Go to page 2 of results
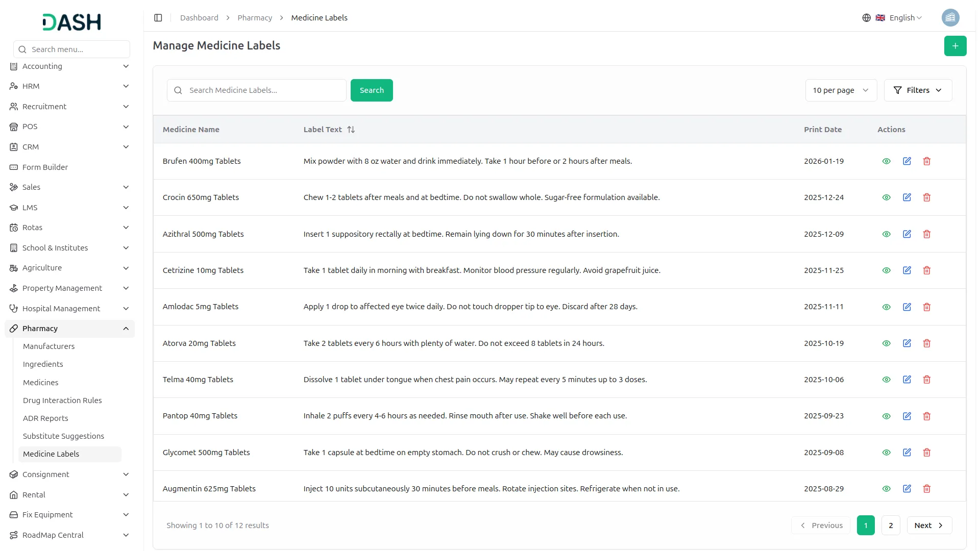Screen dimensions: 980x551 pyautogui.click(x=890, y=525)
